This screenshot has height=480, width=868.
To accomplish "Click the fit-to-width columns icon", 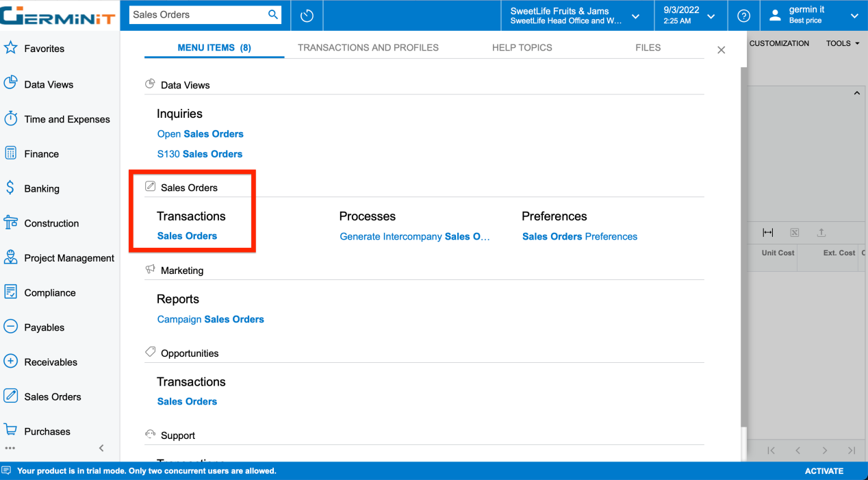I will pyautogui.click(x=767, y=233).
